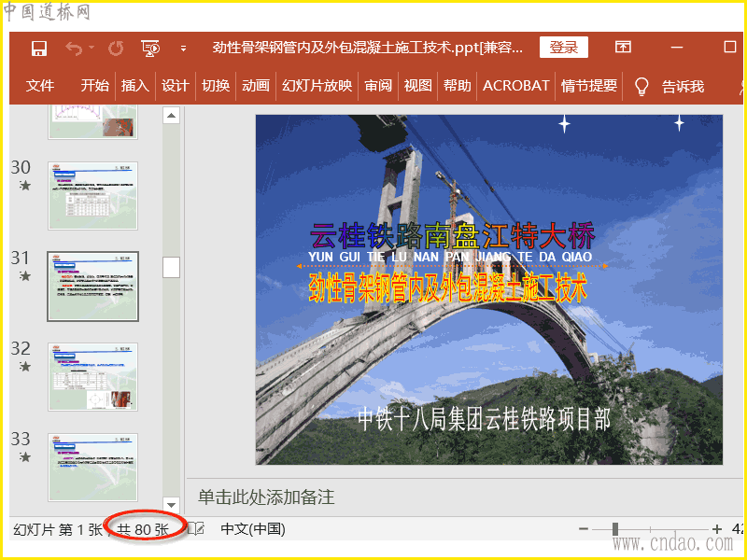Click the zoom out minus button
The width and height of the screenshot is (747, 560).
584,529
